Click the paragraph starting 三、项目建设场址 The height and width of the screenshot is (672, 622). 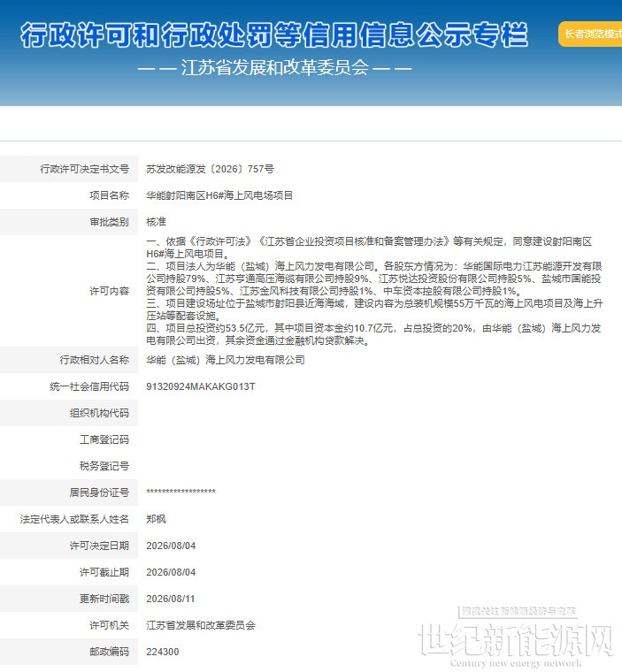click(x=374, y=309)
